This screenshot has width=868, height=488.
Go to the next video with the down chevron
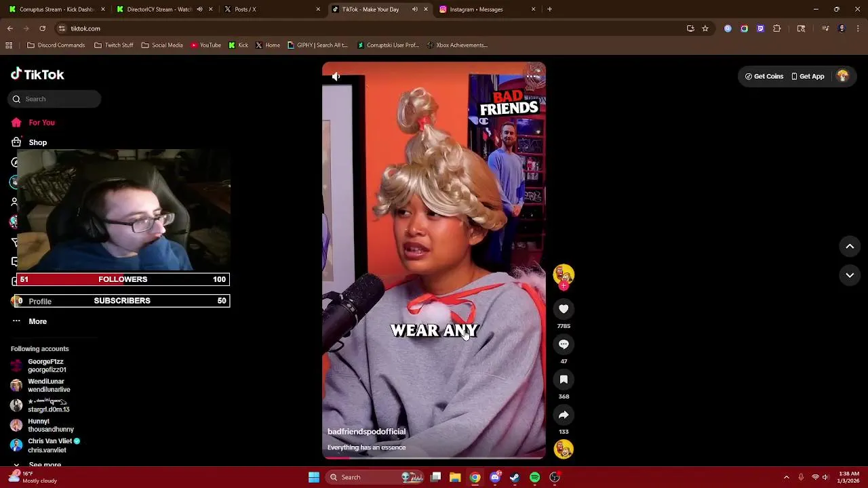(x=850, y=275)
